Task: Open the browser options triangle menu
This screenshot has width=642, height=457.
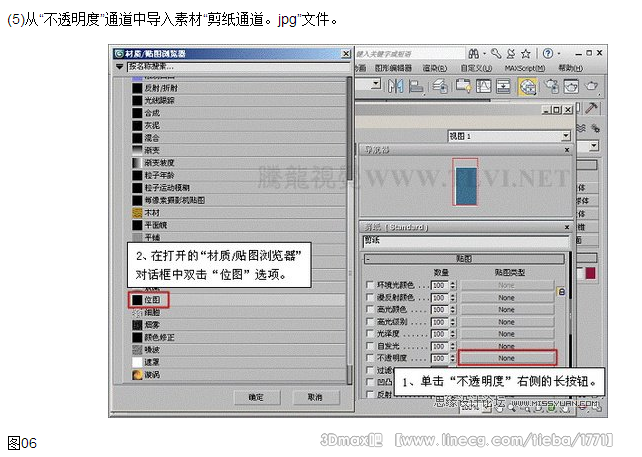Action: (119, 66)
